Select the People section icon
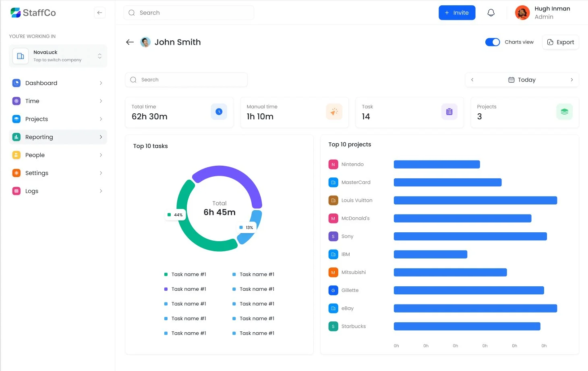Image resolution: width=588 pixels, height=371 pixels. coord(16,155)
